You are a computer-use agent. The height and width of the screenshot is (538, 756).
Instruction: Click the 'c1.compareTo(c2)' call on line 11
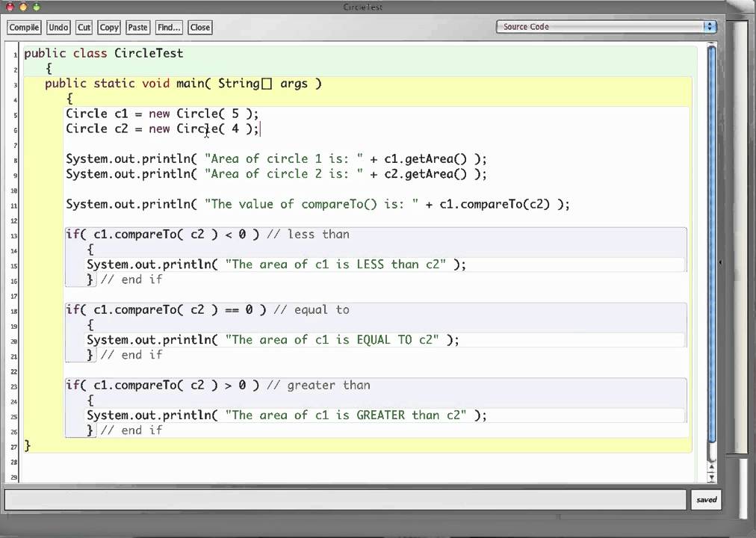point(495,205)
